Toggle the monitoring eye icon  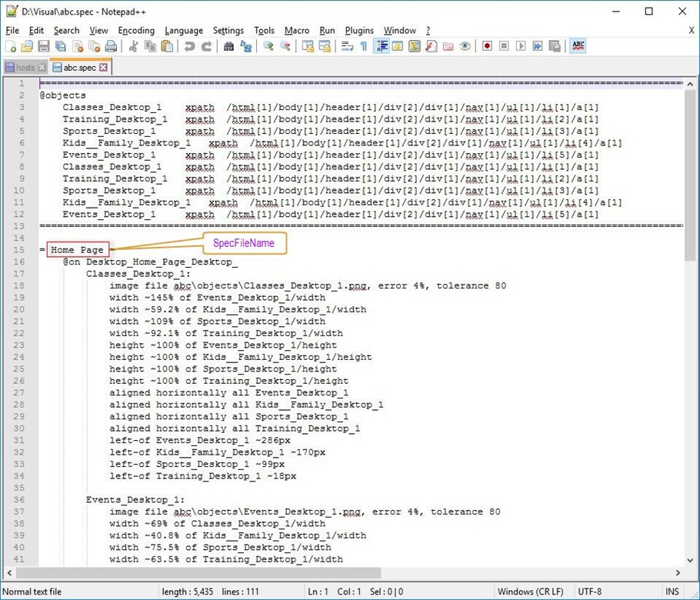click(465, 46)
